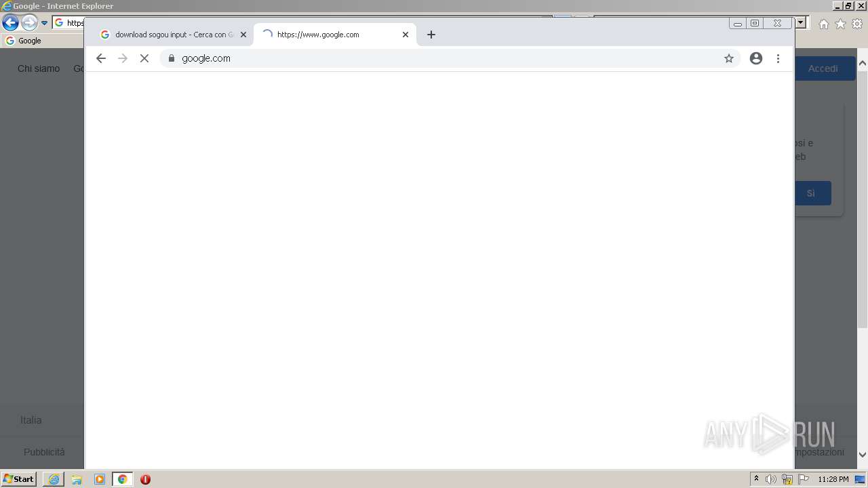
Task: Open the Chrome profile avatar button
Action: point(756,58)
